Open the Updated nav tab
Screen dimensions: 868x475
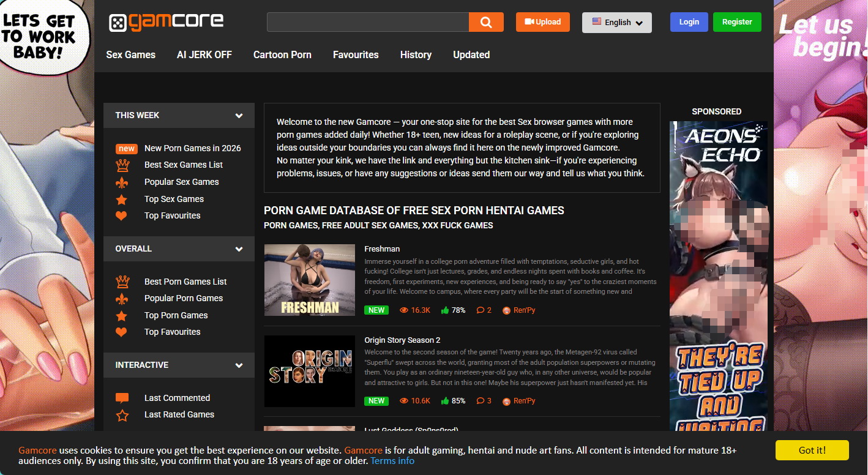coord(471,55)
